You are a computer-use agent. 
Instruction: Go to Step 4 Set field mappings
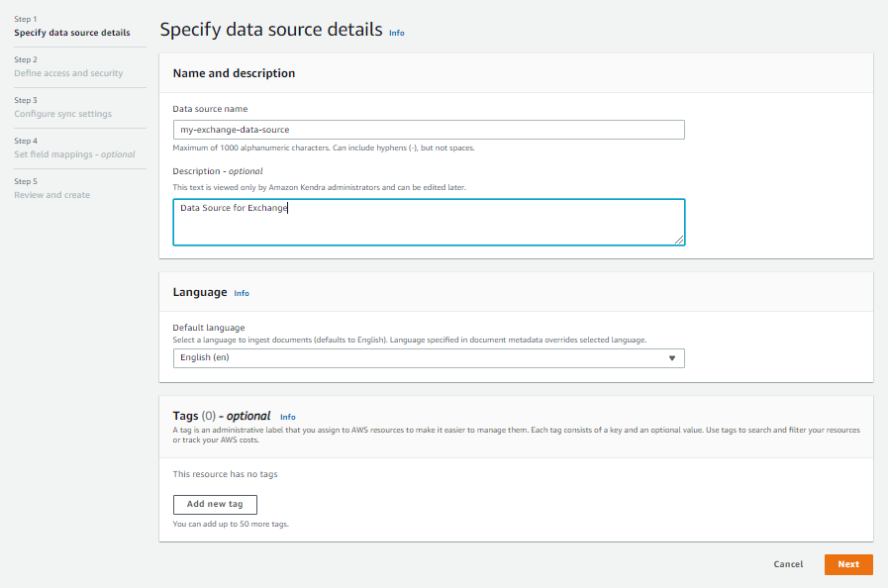(x=74, y=154)
